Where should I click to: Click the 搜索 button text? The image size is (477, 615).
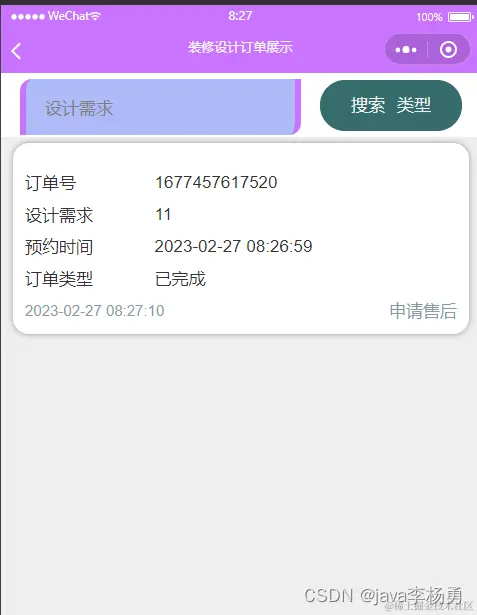point(368,105)
